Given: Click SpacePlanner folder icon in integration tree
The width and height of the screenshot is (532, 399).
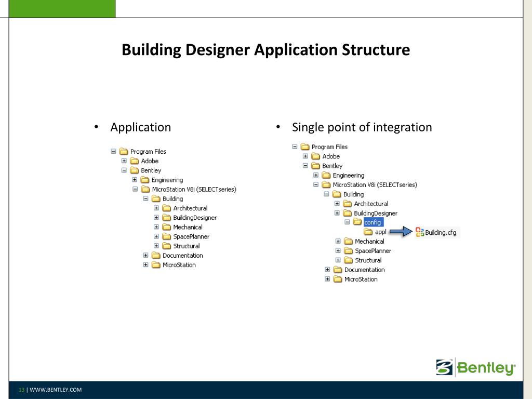Looking at the screenshot, I should click(348, 251).
